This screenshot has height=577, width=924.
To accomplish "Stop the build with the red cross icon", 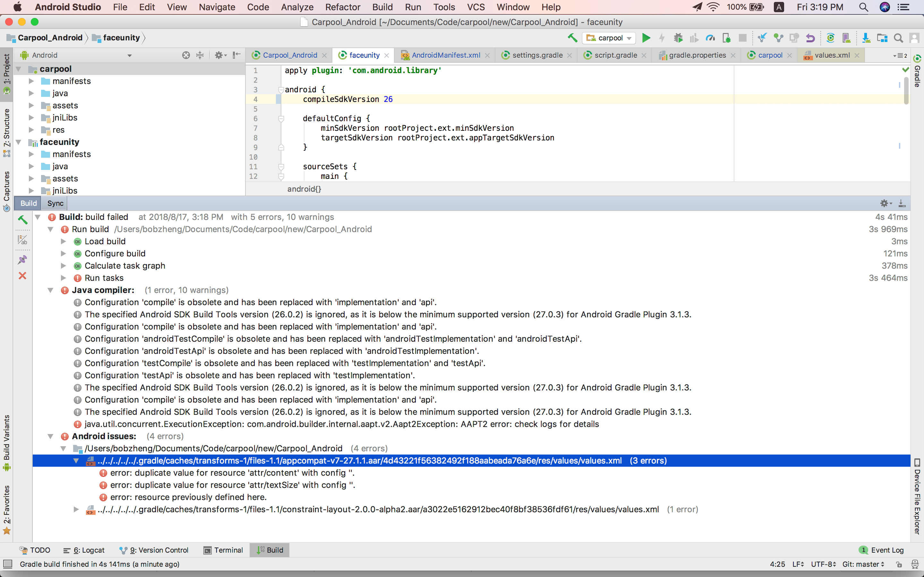I will pyautogui.click(x=23, y=276).
